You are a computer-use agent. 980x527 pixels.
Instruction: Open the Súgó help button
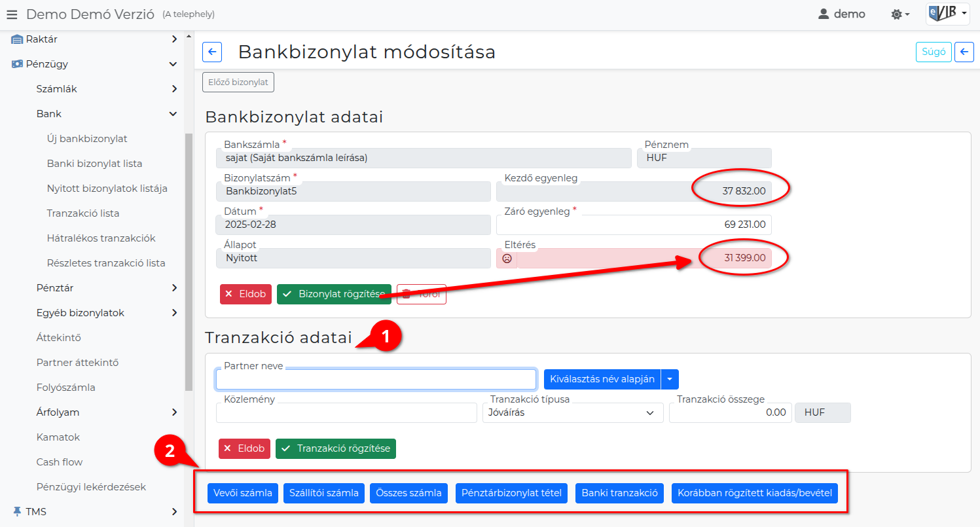click(934, 52)
